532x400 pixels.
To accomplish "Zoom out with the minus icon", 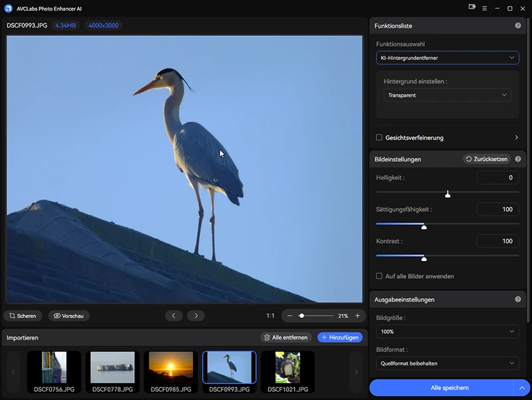I will 290,316.
